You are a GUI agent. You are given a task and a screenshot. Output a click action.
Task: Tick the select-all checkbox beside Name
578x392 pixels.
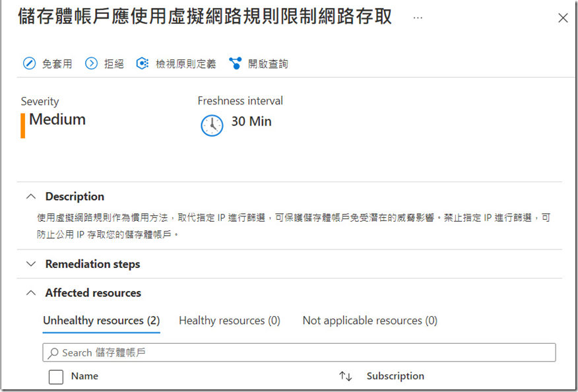point(56,377)
